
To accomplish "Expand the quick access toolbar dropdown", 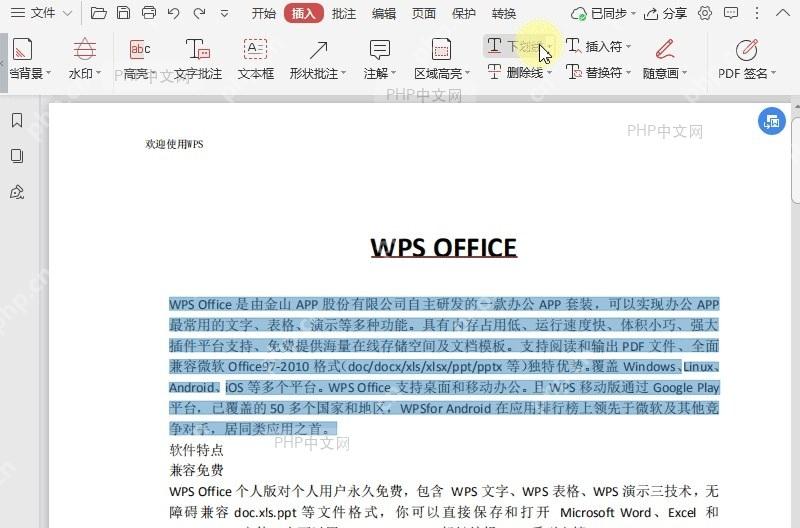I will [x=224, y=14].
